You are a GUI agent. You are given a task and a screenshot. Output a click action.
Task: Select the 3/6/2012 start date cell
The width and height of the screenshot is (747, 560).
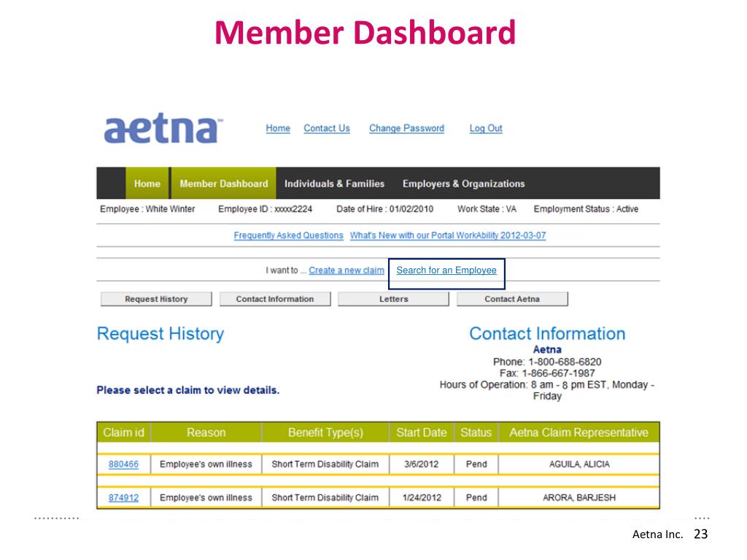click(x=421, y=464)
